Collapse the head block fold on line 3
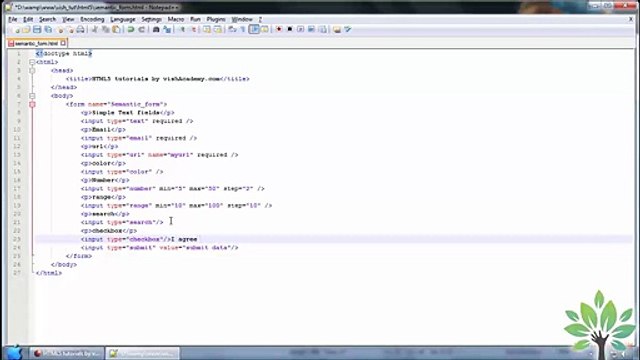The height and width of the screenshot is (360, 640). click(32, 71)
